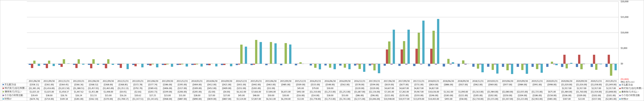The width and height of the screenshot is (644, 101).
Task: Click the $7,007.00 cell
Action: click(256, 99)
